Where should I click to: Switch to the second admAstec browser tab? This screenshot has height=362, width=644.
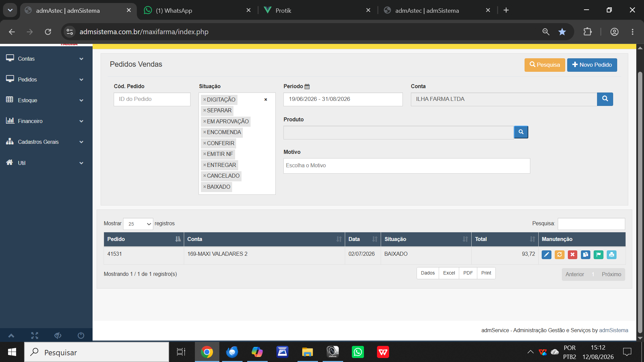[x=437, y=10]
